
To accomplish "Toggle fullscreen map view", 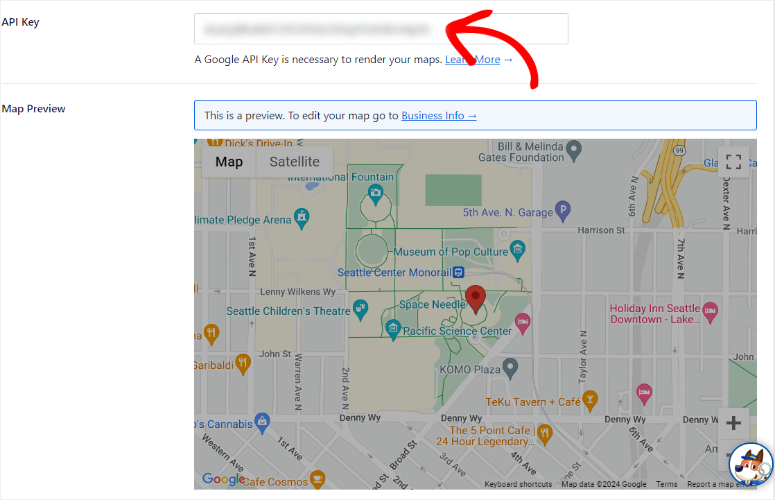I will point(733,162).
